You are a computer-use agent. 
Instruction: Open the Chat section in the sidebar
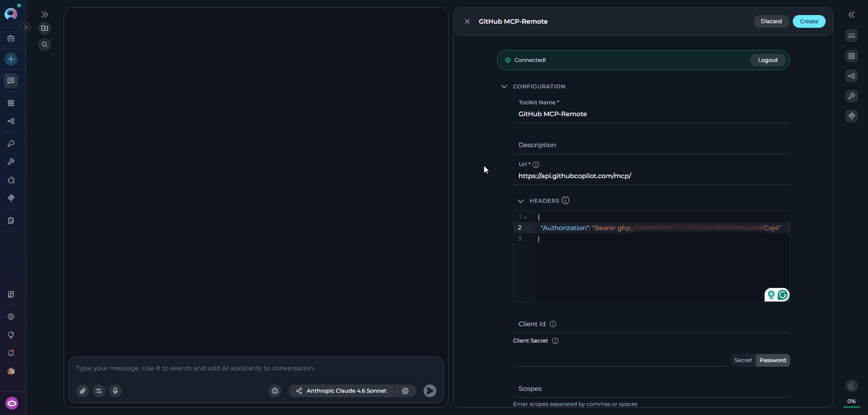coord(11,81)
